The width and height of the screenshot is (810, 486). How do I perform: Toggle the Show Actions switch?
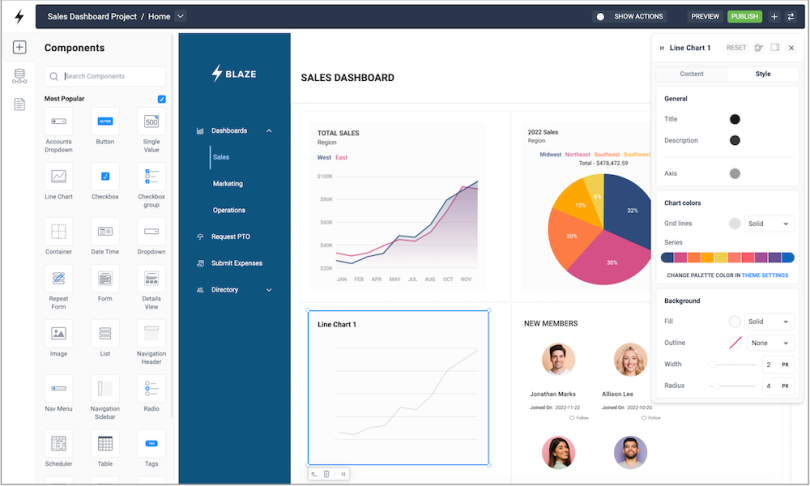(x=601, y=17)
